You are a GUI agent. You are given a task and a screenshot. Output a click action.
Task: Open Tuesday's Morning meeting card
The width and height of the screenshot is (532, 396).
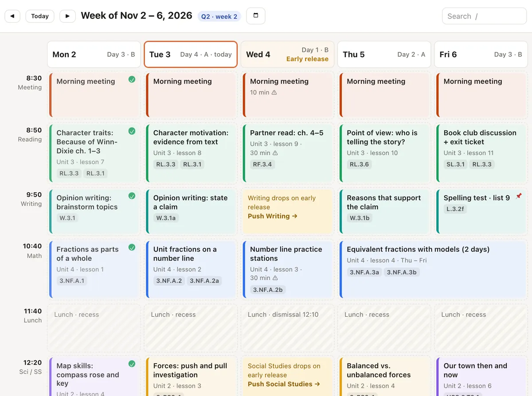coord(191,95)
